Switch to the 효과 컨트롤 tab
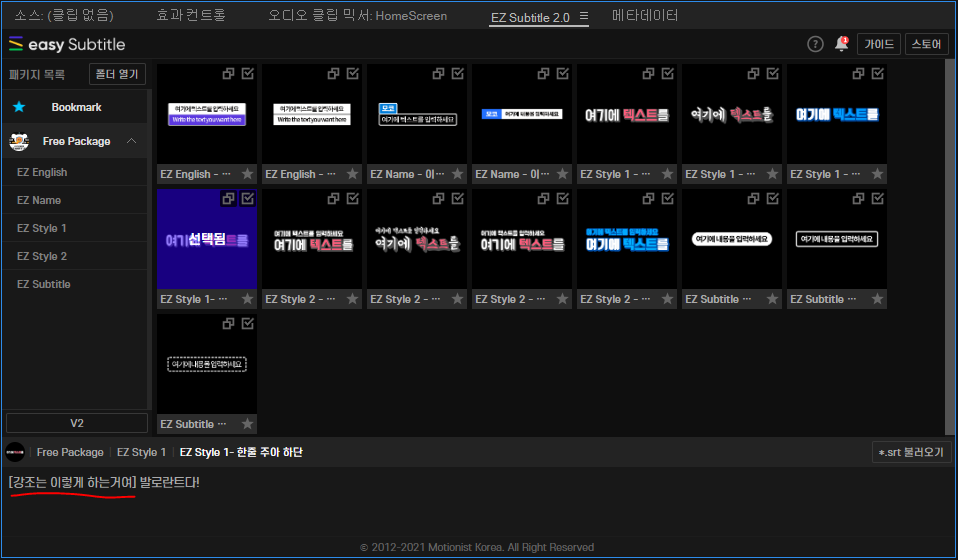958x560 pixels. (x=191, y=15)
